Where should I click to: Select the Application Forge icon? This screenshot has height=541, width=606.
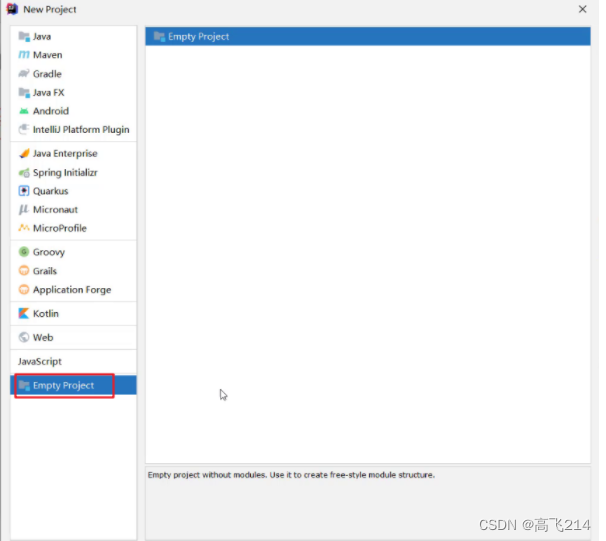tap(24, 289)
